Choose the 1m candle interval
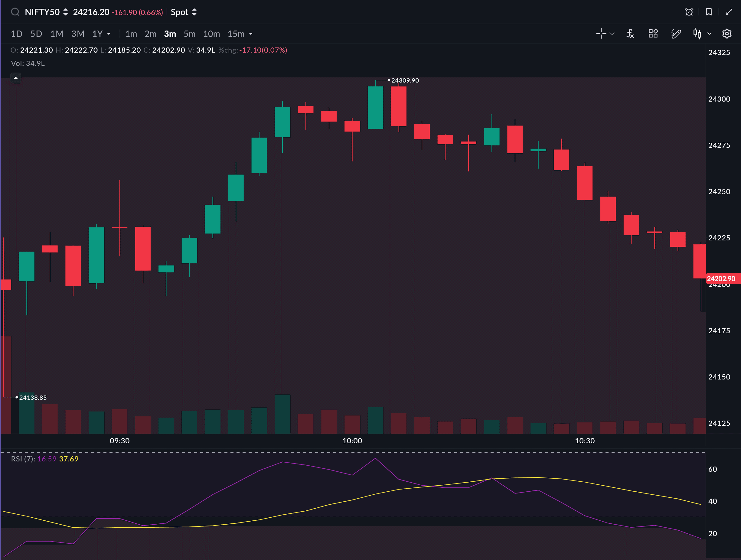The height and width of the screenshot is (560, 741). pyautogui.click(x=131, y=34)
